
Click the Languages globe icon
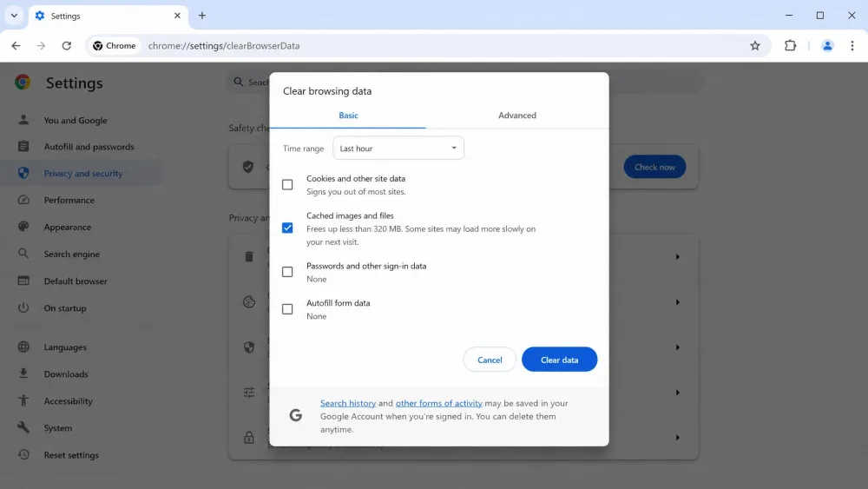pyautogui.click(x=23, y=347)
